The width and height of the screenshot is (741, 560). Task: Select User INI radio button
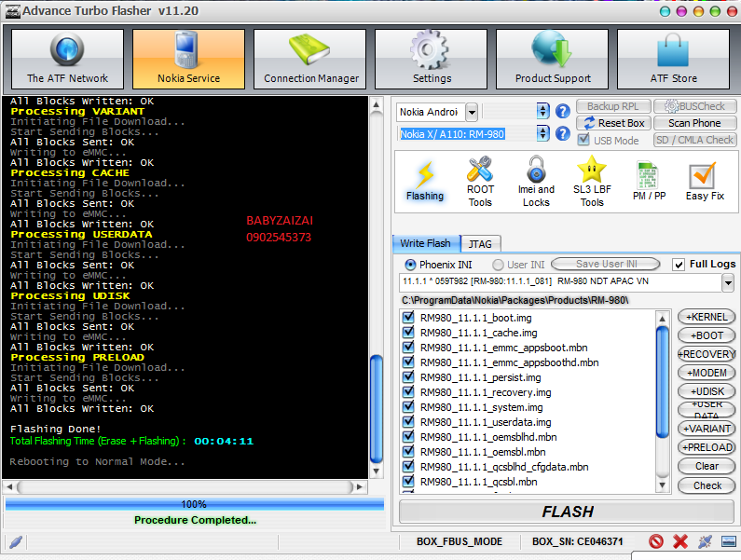pos(498,265)
